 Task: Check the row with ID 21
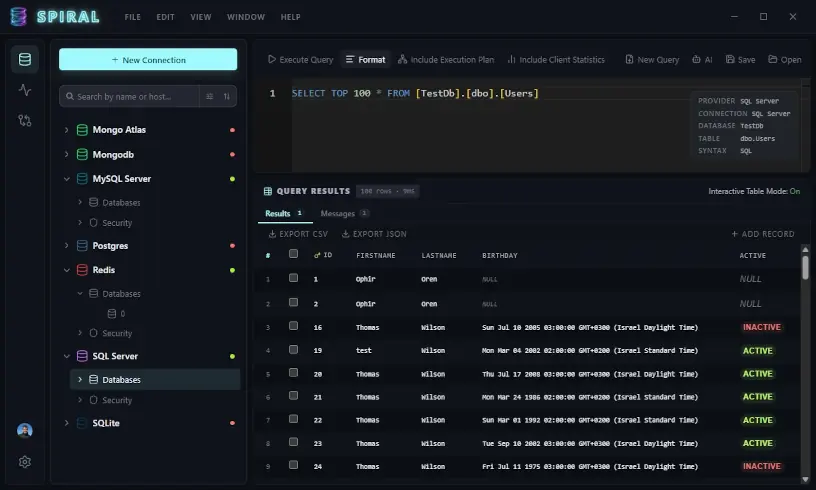(294, 396)
